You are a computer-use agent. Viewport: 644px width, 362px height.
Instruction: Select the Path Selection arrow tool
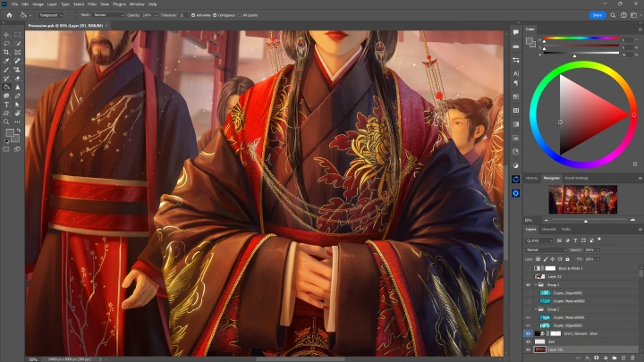pos(17,105)
